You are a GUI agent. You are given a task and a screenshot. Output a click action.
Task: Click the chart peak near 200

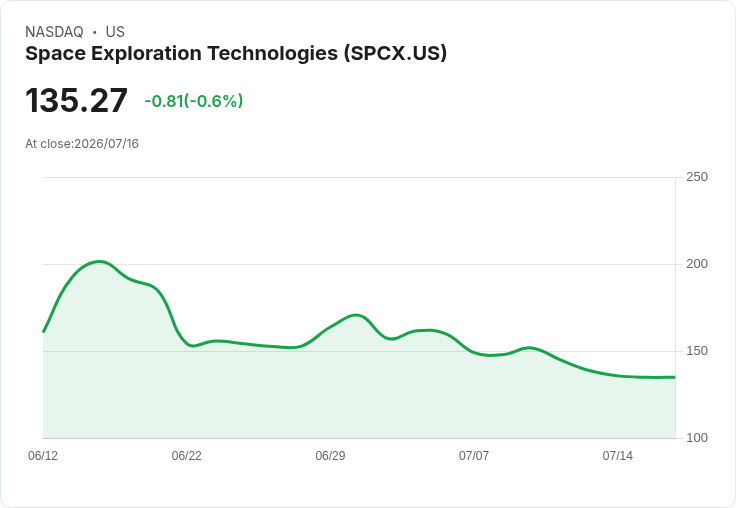point(99,262)
